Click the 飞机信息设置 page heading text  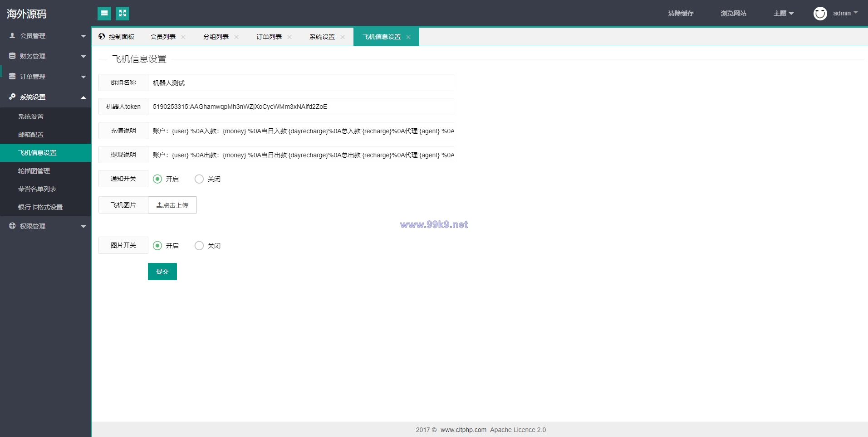coord(139,59)
